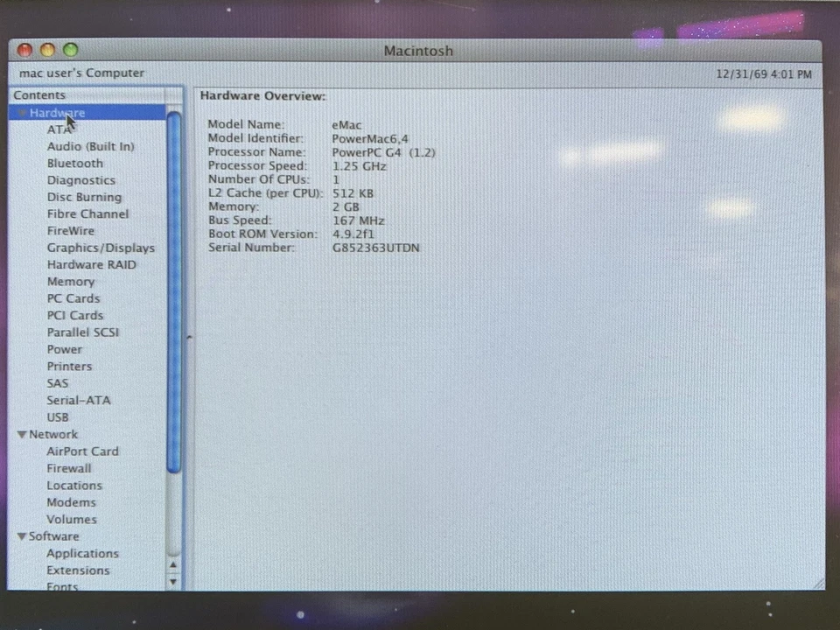The image size is (840, 630).
Task: Collapse the Network section
Action: (x=21, y=434)
